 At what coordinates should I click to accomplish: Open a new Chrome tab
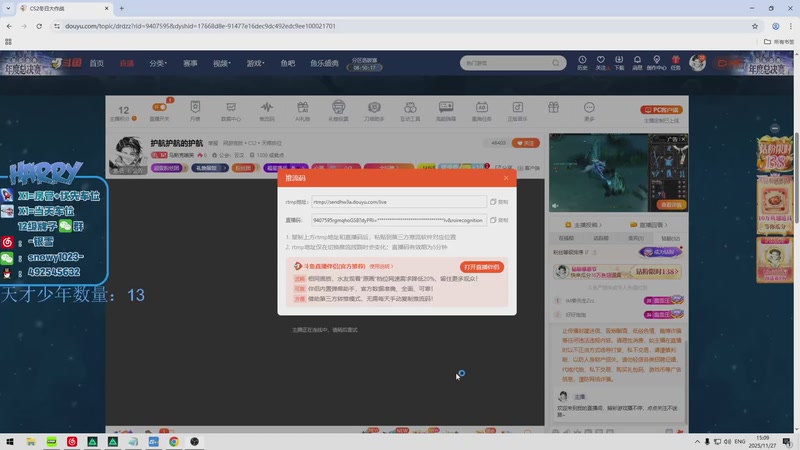coord(121,8)
